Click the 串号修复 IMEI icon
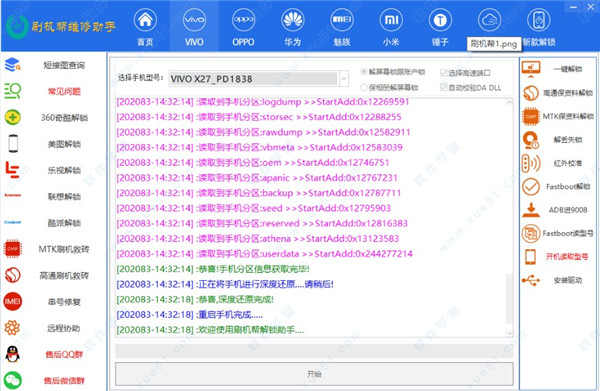Image resolution: width=600 pixels, height=391 pixels. (12, 301)
